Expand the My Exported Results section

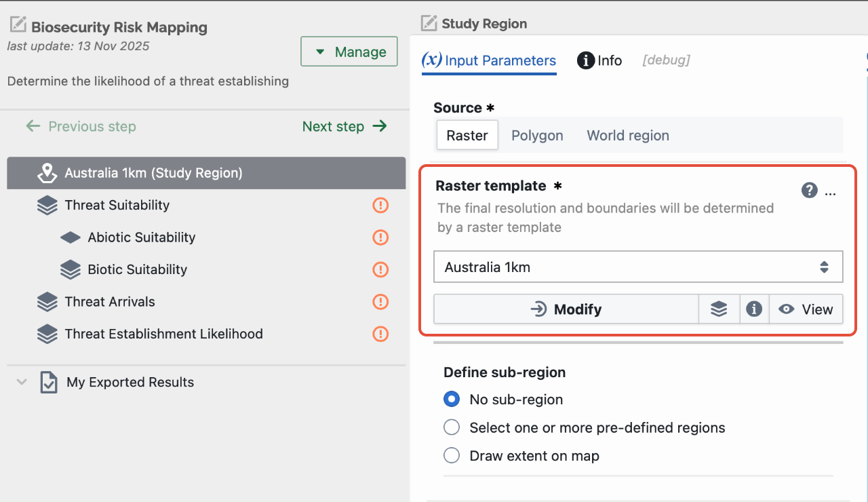point(22,382)
